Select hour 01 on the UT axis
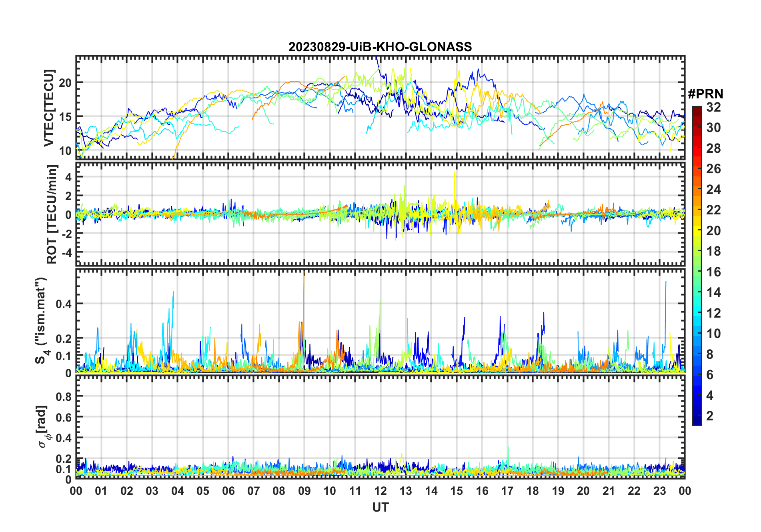 tap(101, 491)
